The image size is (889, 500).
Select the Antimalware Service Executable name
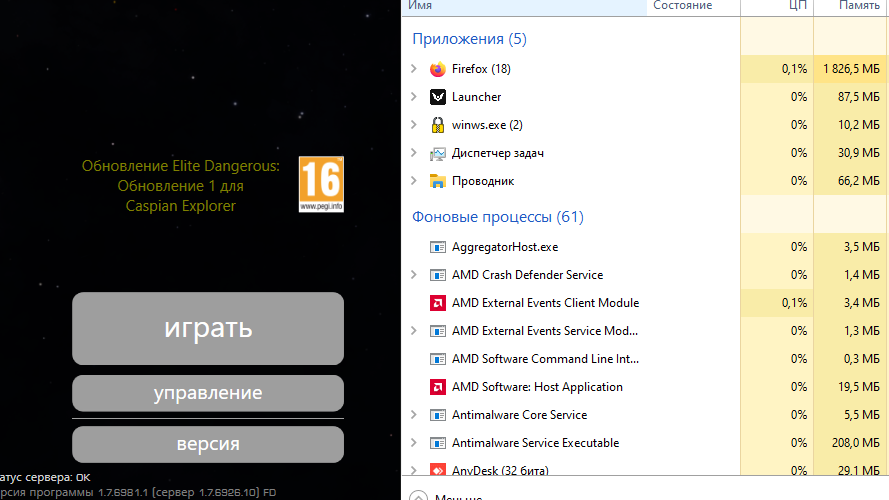pos(535,443)
